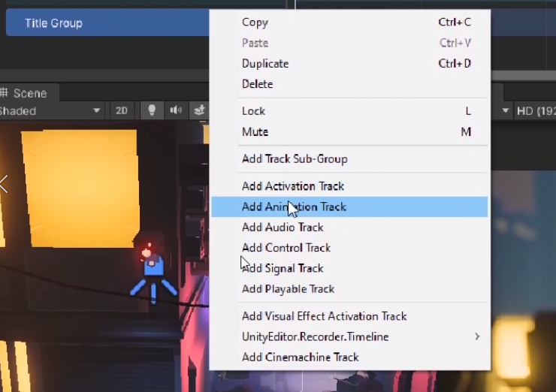Toggle 2D view mode in the Scene toolbar
The image size is (556, 392).
[x=121, y=110]
